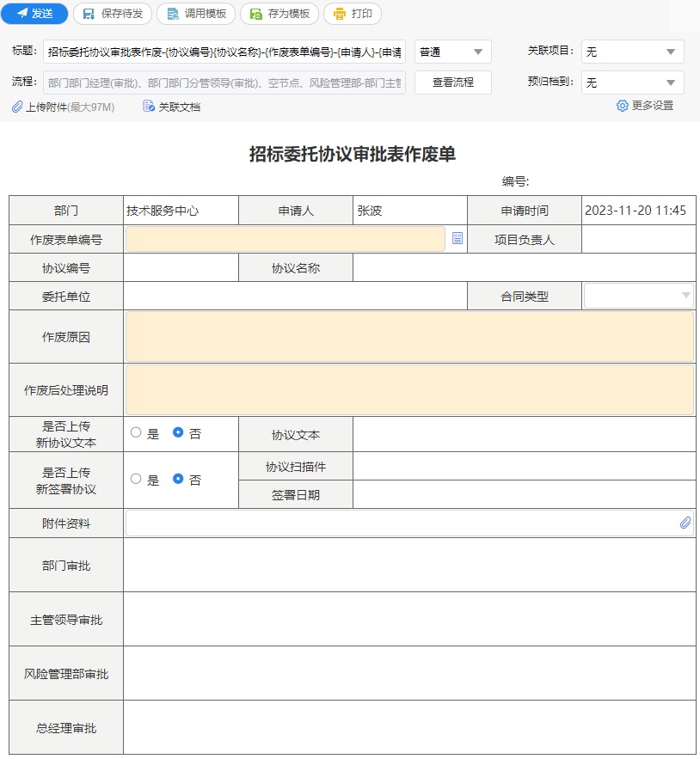Click the 关联文档 link

click(179, 107)
